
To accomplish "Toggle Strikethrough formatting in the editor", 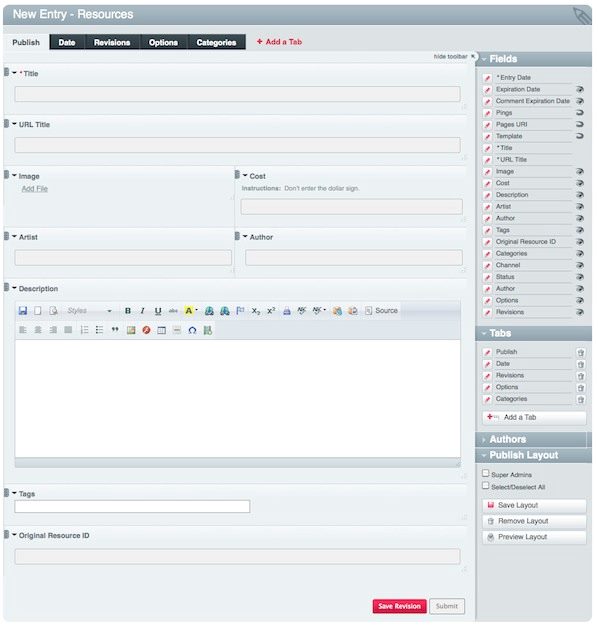I will point(173,311).
